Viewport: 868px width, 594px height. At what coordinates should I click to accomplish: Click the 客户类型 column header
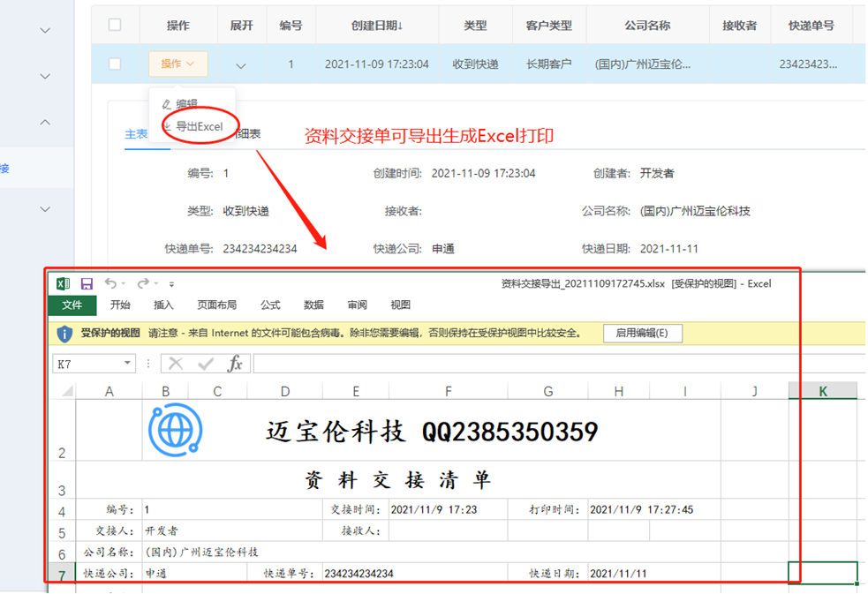pos(548,26)
